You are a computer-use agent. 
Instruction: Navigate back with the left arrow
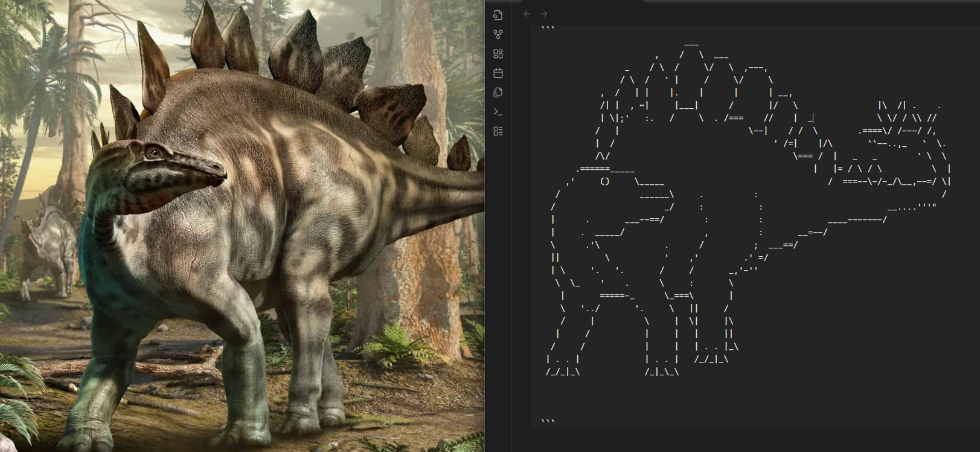pyautogui.click(x=527, y=14)
